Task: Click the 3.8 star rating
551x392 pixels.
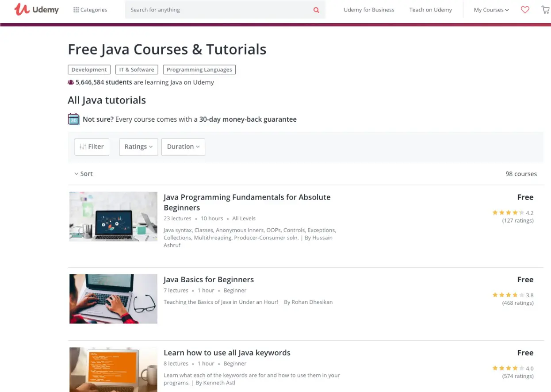Action: [513, 295]
